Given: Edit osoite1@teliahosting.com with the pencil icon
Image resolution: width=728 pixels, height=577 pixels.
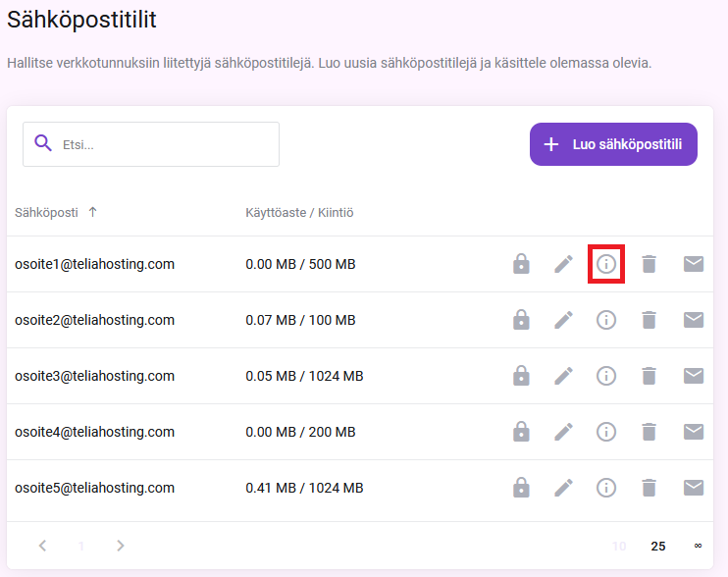Looking at the screenshot, I should (563, 264).
